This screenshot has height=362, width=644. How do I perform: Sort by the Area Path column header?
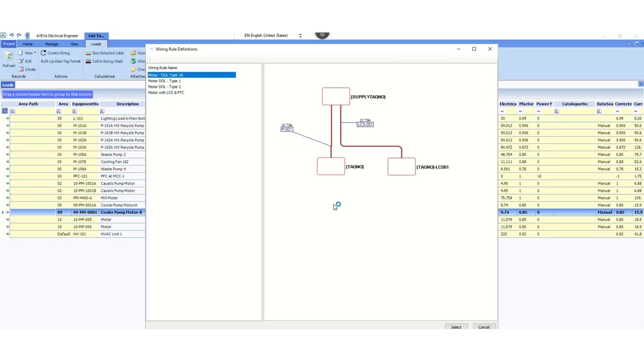pos(28,104)
